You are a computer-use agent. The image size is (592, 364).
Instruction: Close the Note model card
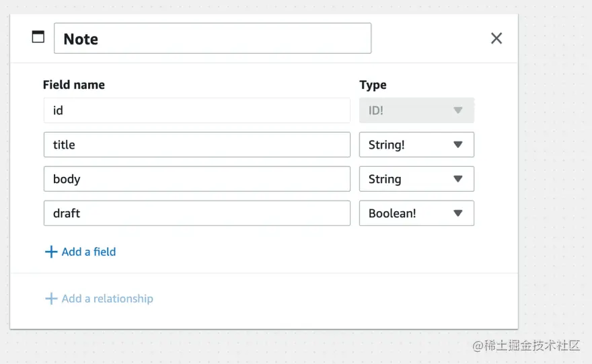(x=496, y=38)
